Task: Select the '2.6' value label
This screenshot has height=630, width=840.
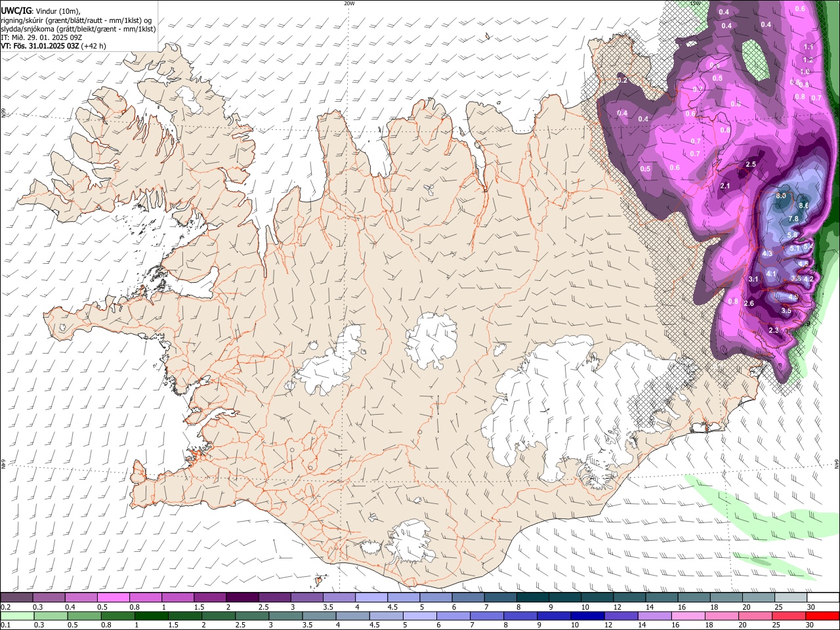Action: (x=749, y=303)
